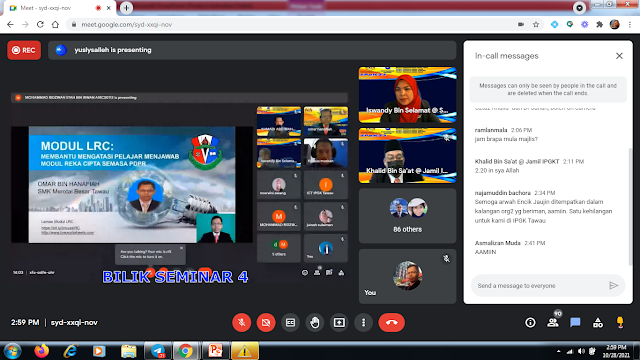Open File Explorer folder on taskbar
Screen dimensions: 640x360
[x=129, y=351]
